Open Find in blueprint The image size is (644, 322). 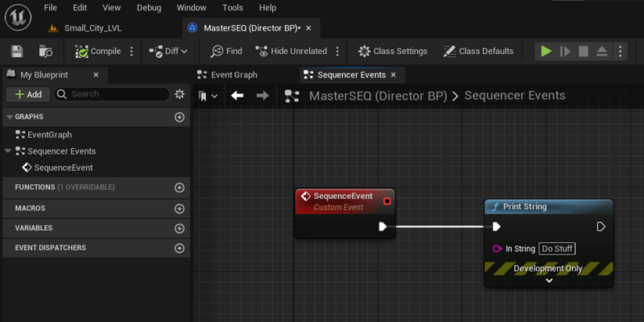pyautogui.click(x=226, y=52)
